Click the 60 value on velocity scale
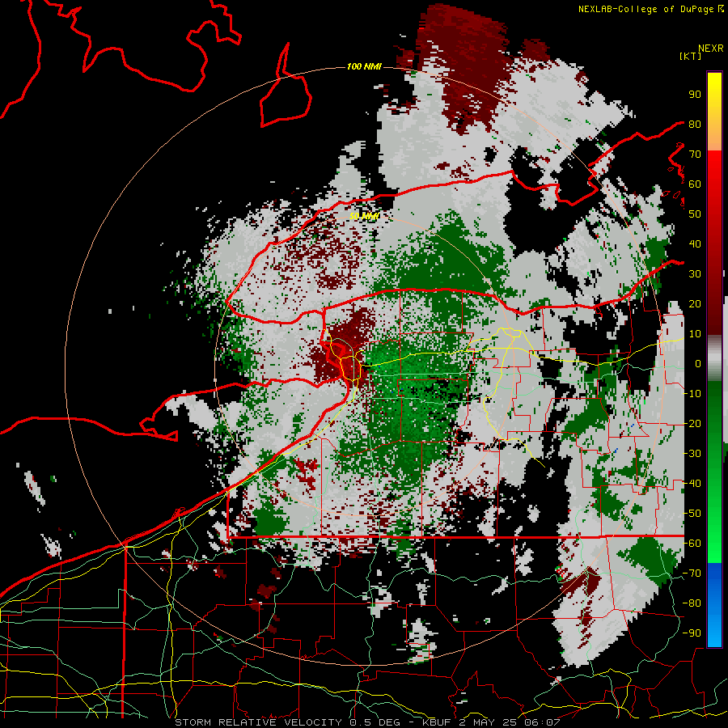Image resolution: width=728 pixels, height=728 pixels. coord(695,184)
